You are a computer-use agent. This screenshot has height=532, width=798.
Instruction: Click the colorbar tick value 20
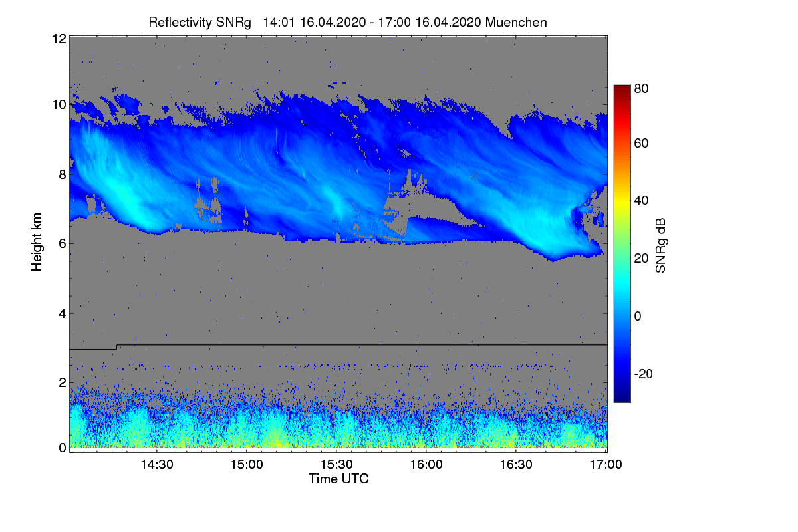point(642,259)
